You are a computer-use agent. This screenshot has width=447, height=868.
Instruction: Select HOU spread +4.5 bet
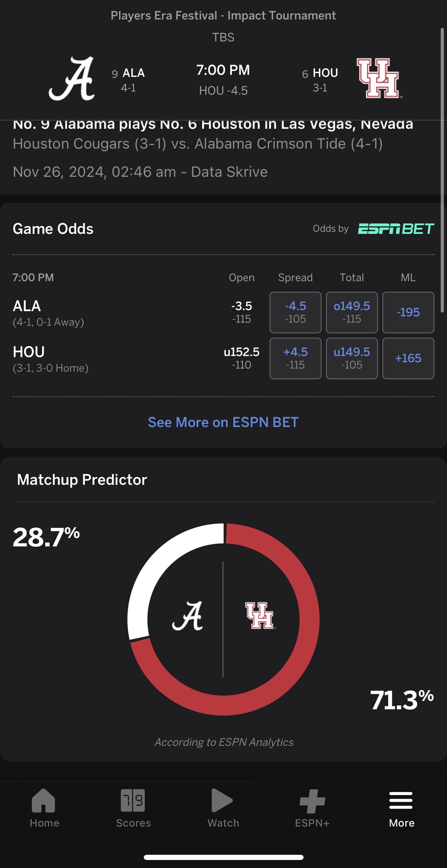(x=296, y=358)
